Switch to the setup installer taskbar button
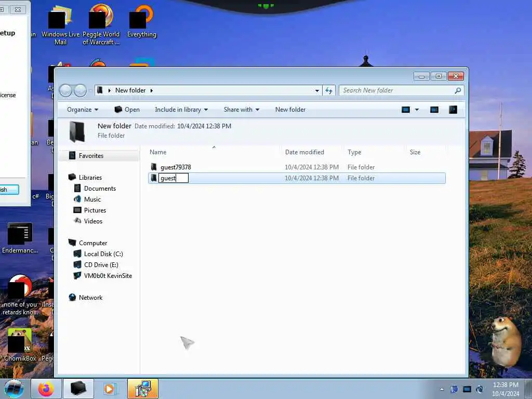Image resolution: width=532 pixels, height=399 pixels. point(143,389)
